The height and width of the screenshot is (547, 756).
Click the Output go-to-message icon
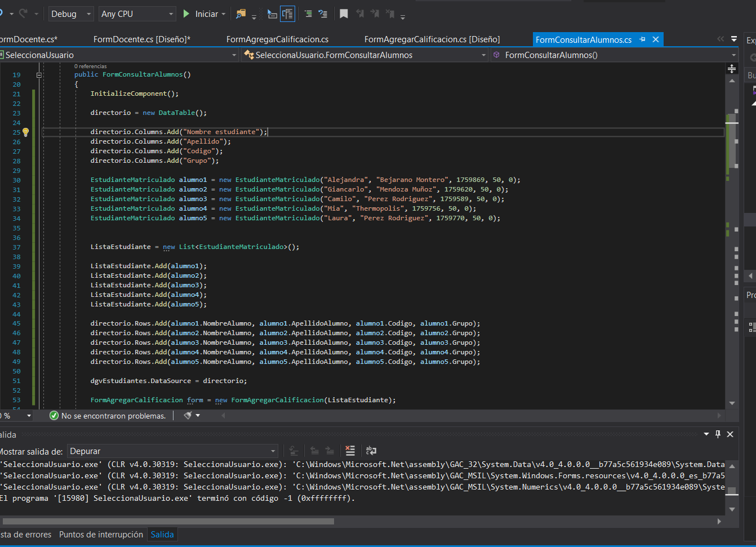click(x=293, y=451)
